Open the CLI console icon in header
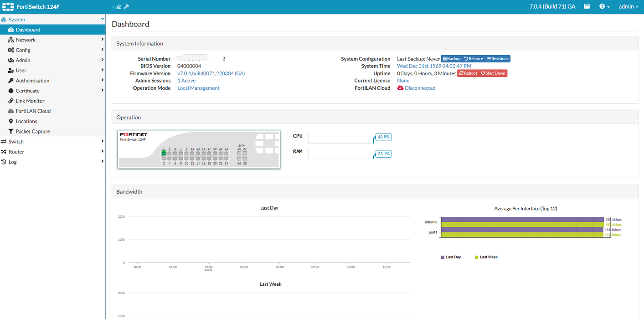The image size is (644, 319). (587, 6)
